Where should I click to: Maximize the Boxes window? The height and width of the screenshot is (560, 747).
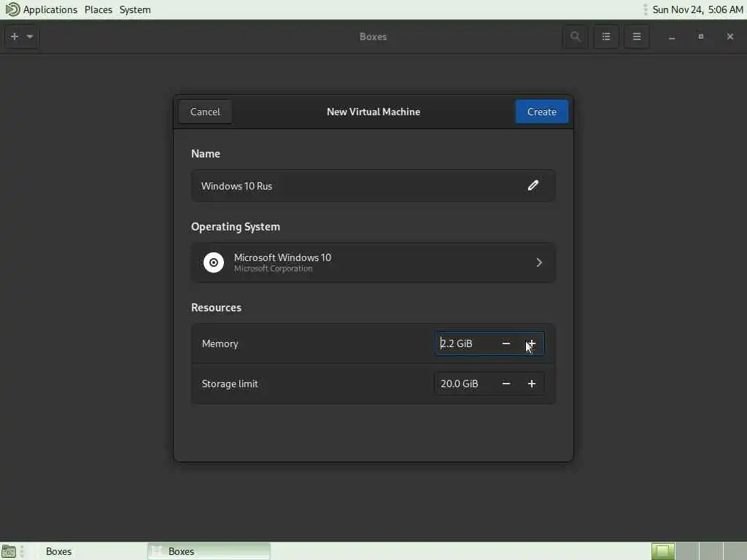pos(701,36)
